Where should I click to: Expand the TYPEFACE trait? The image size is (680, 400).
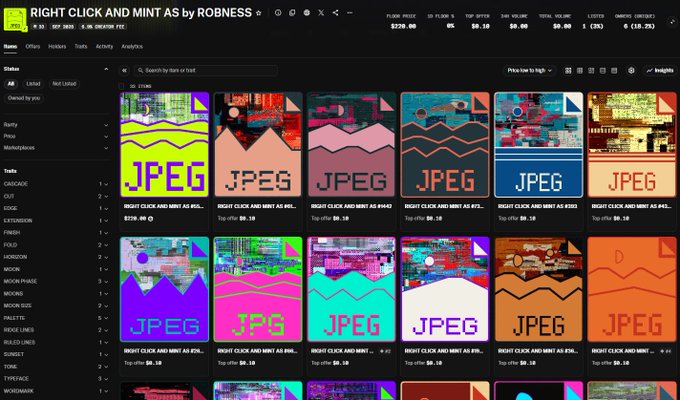coord(56,379)
